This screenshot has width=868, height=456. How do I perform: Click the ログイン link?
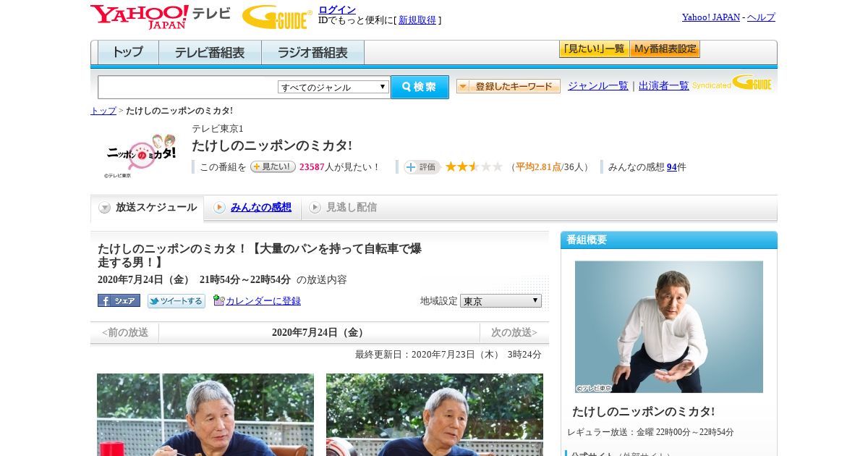[x=337, y=9]
